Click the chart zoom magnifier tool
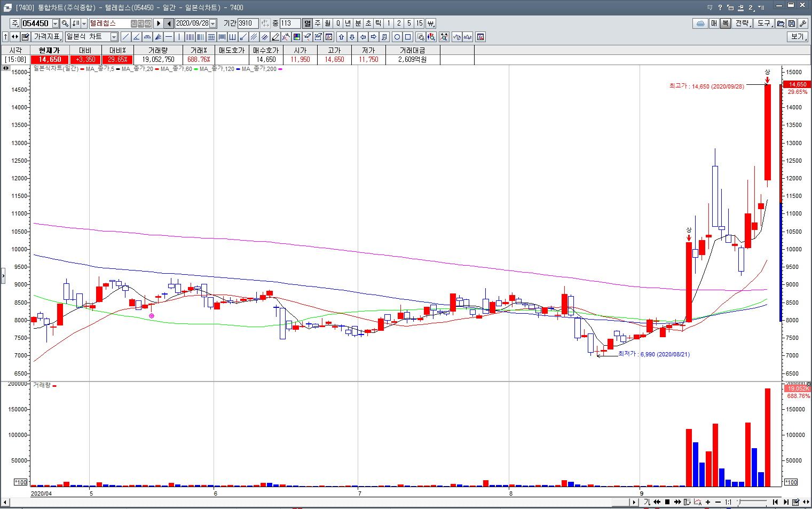The height and width of the screenshot is (509, 812). pyautogui.click(x=421, y=37)
